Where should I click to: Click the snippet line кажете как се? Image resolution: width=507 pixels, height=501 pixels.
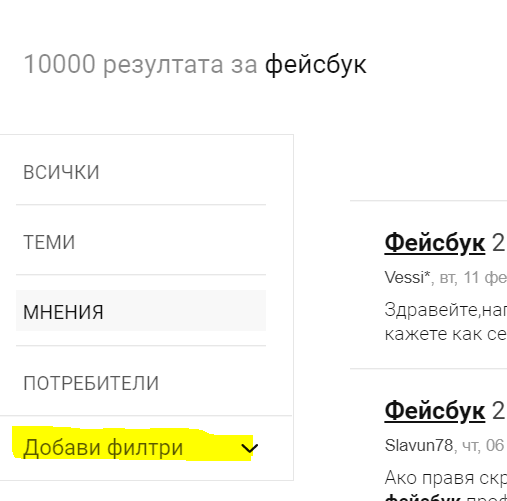pyautogui.click(x=446, y=334)
